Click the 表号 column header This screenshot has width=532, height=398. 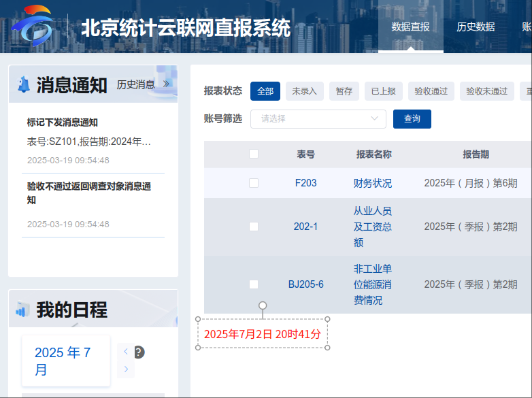(x=305, y=154)
